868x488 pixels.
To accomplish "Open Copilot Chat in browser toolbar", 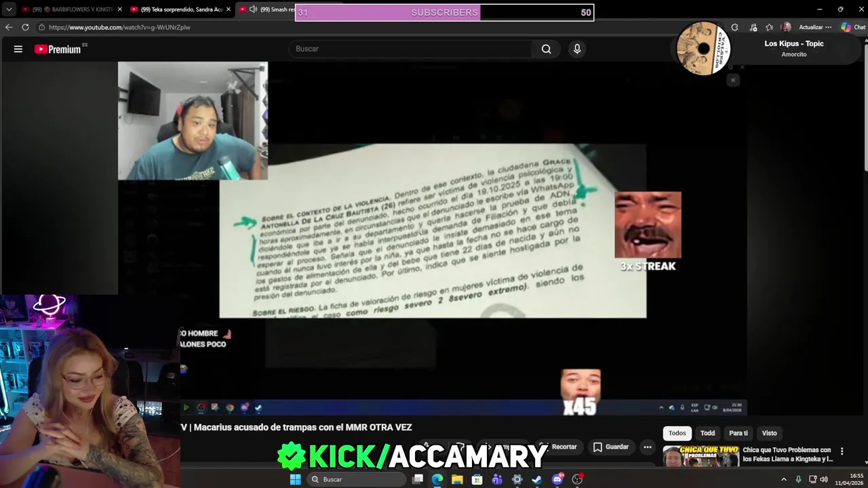I will pyautogui.click(x=853, y=27).
